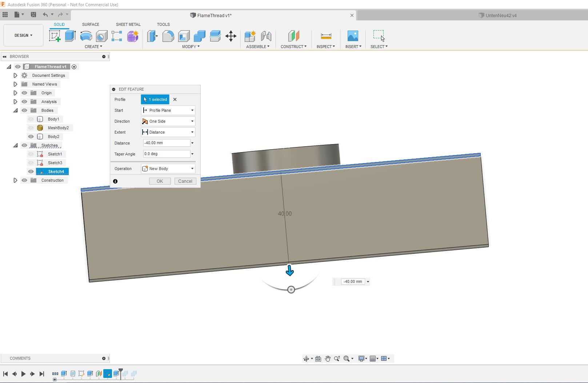Image resolution: width=588 pixels, height=383 pixels.
Task: Click OK in Edit Feature dialog
Action: click(x=160, y=181)
